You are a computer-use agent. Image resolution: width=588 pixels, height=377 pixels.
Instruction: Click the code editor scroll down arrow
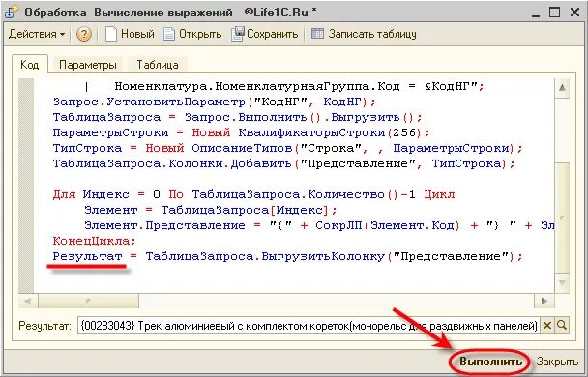(562, 283)
